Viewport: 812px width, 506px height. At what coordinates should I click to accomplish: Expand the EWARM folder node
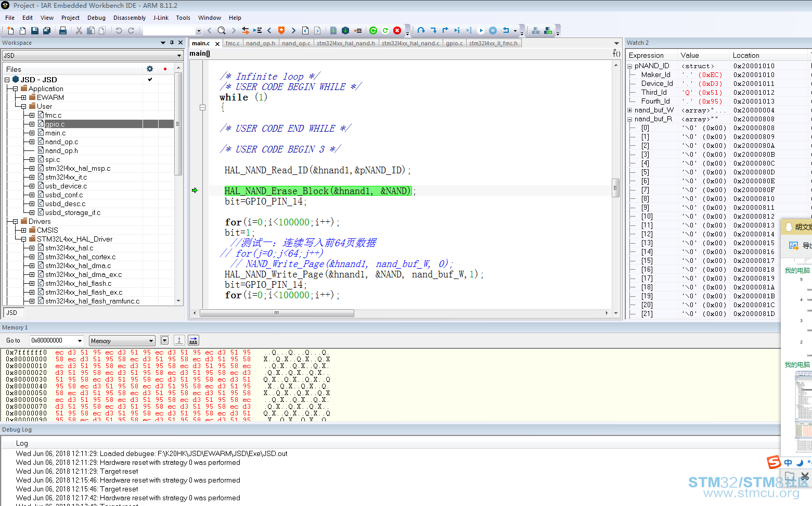point(24,97)
